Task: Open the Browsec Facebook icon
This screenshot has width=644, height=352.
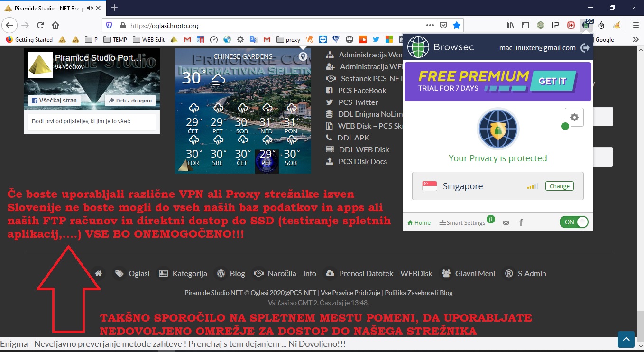Action: 521,222
